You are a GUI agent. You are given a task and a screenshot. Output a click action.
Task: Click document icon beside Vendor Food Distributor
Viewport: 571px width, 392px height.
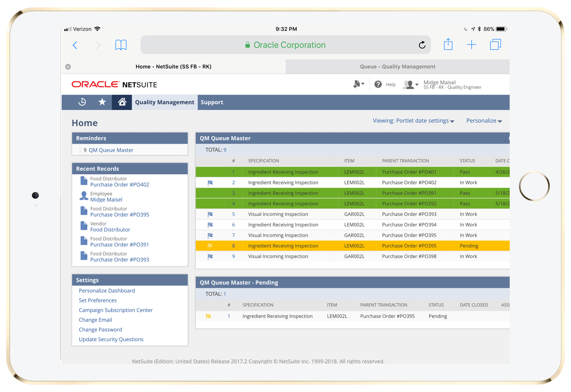pos(84,226)
